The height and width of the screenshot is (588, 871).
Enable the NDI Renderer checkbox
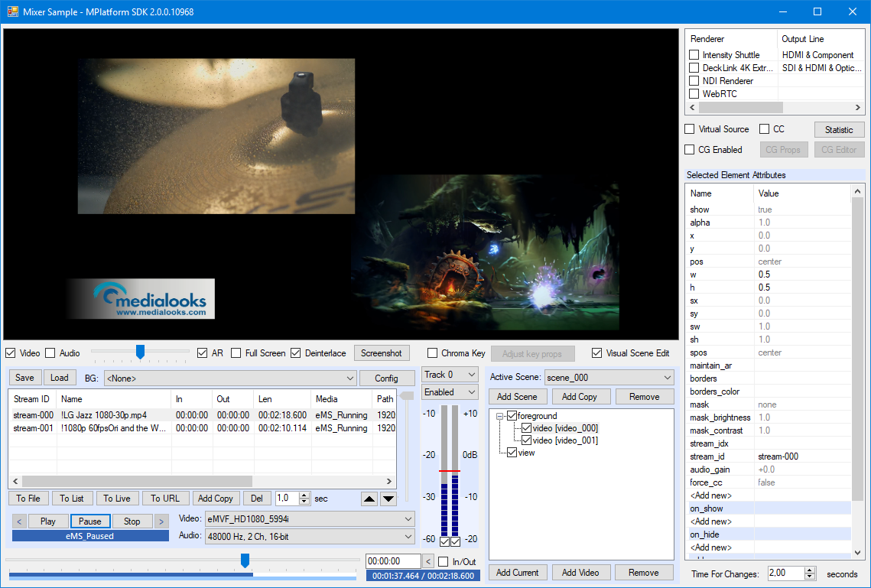[694, 81]
